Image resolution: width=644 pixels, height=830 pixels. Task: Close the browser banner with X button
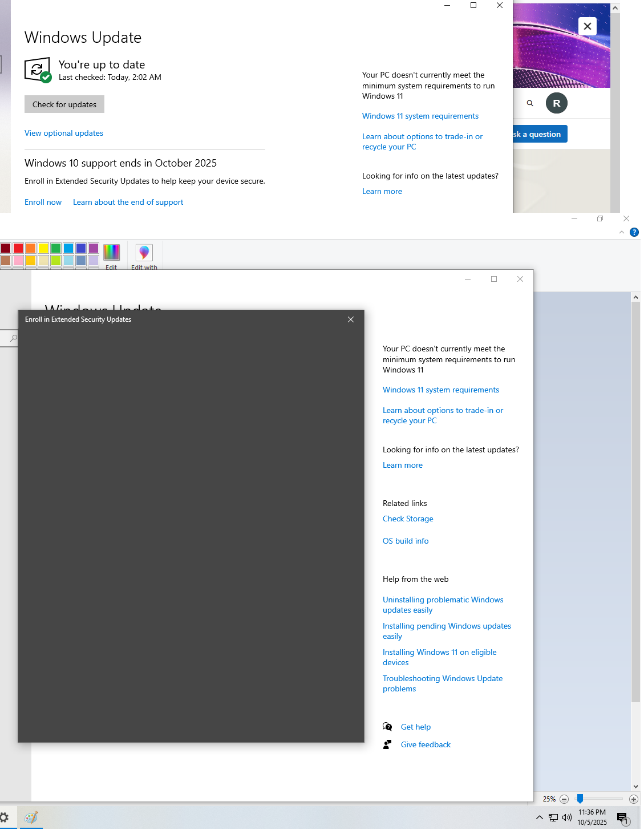click(x=587, y=26)
